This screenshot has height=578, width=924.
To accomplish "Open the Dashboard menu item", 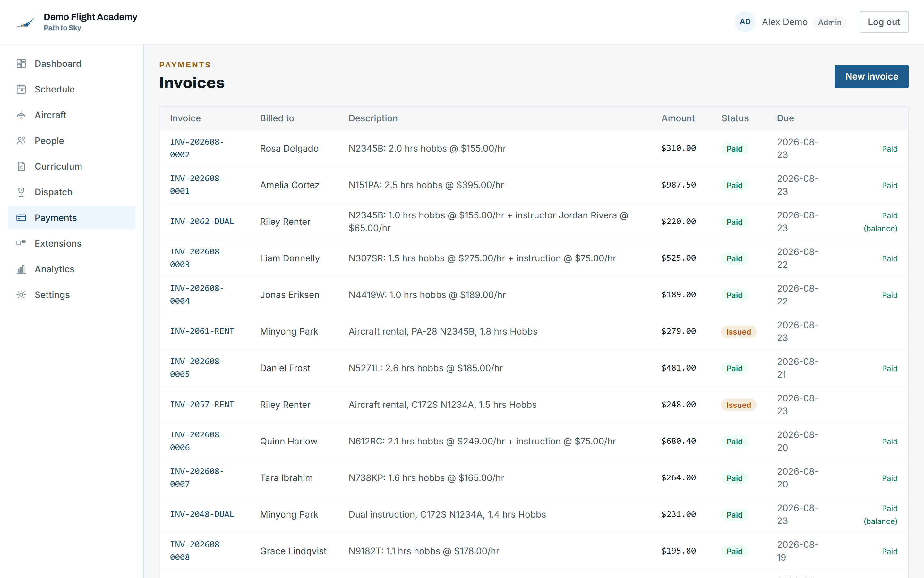I will pyautogui.click(x=72, y=64).
